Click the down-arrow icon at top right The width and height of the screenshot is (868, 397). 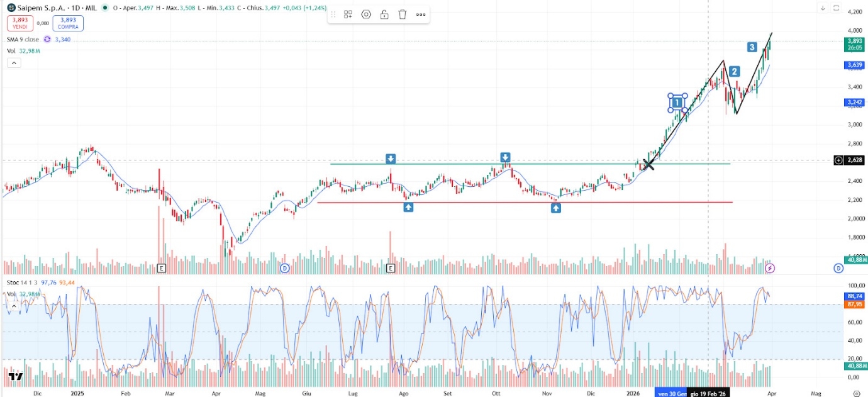coord(823,8)
